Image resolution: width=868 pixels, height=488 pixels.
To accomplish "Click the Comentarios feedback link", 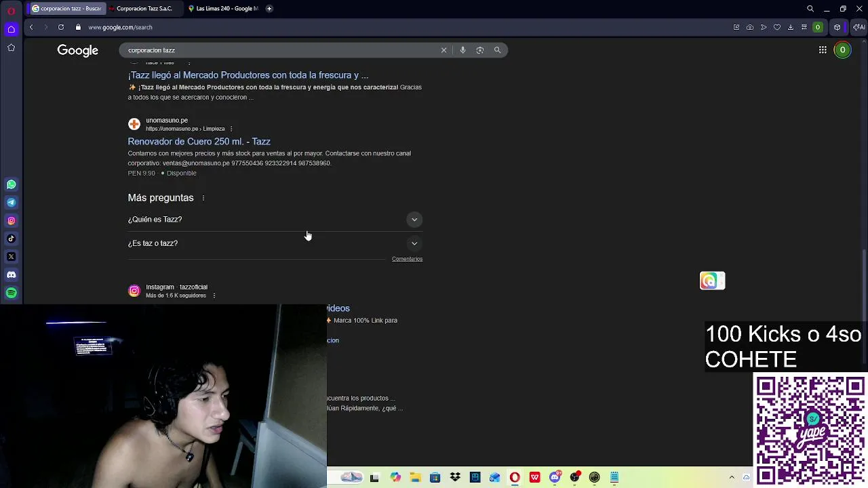I will 407,259.
